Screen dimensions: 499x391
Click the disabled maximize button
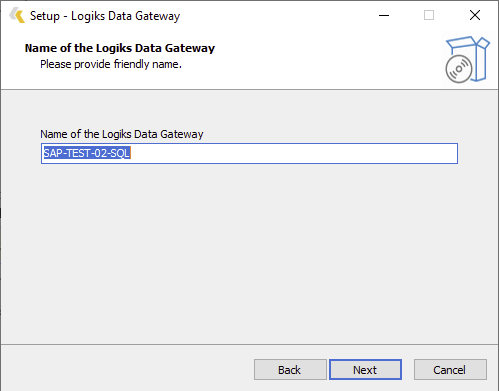[x=429, y=15]
